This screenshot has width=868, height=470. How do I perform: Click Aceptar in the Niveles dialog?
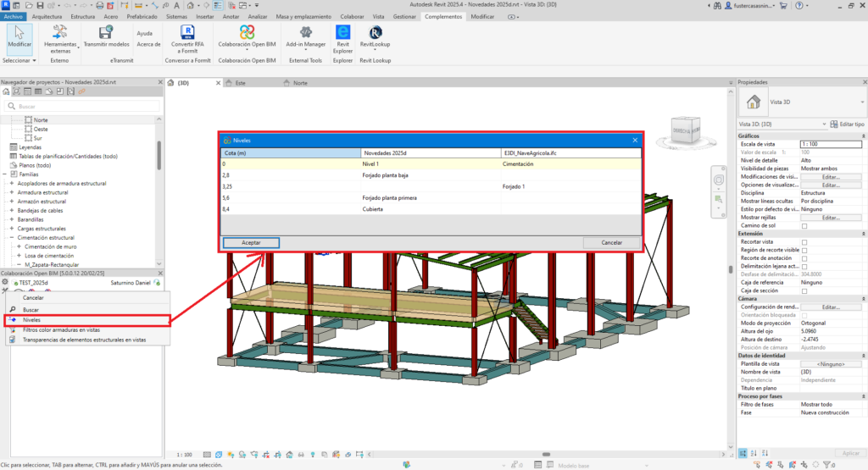pyautogui.click(x=251, y=242)
